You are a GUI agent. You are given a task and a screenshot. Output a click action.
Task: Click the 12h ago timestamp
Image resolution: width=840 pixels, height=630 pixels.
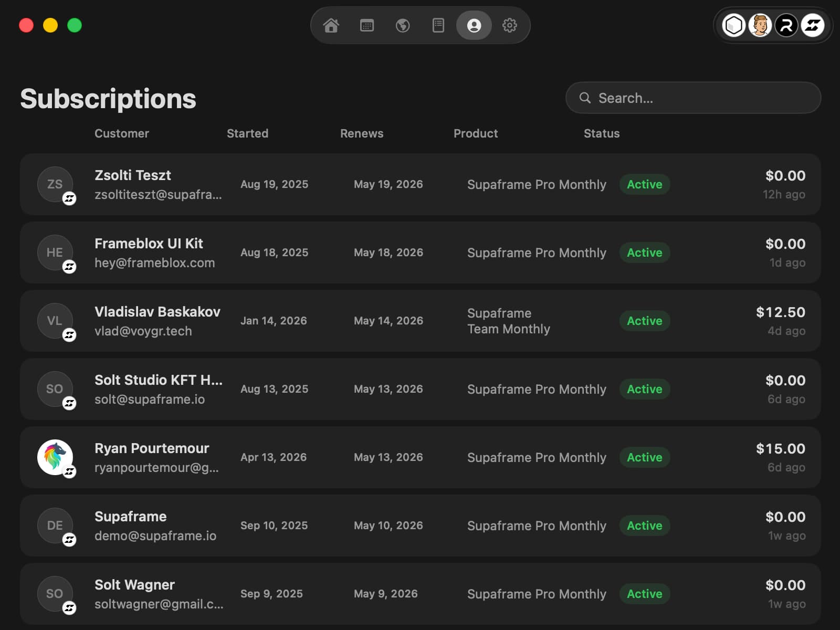pos(784,195)
